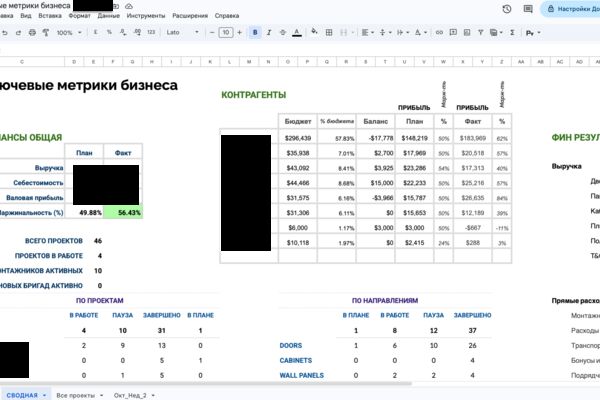Check cloud save status icon

[x=129, y=6]
